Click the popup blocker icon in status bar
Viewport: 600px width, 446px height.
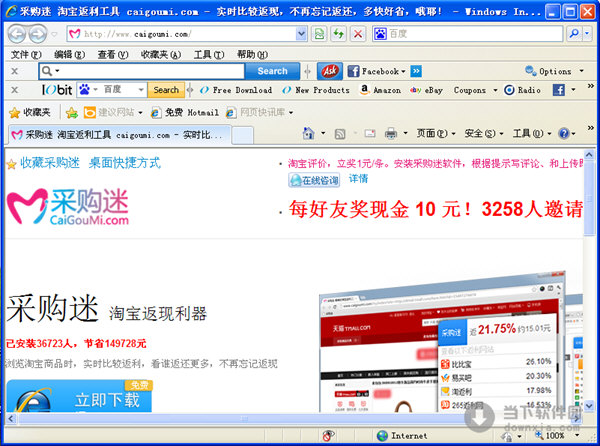click(x=328, y=435)
